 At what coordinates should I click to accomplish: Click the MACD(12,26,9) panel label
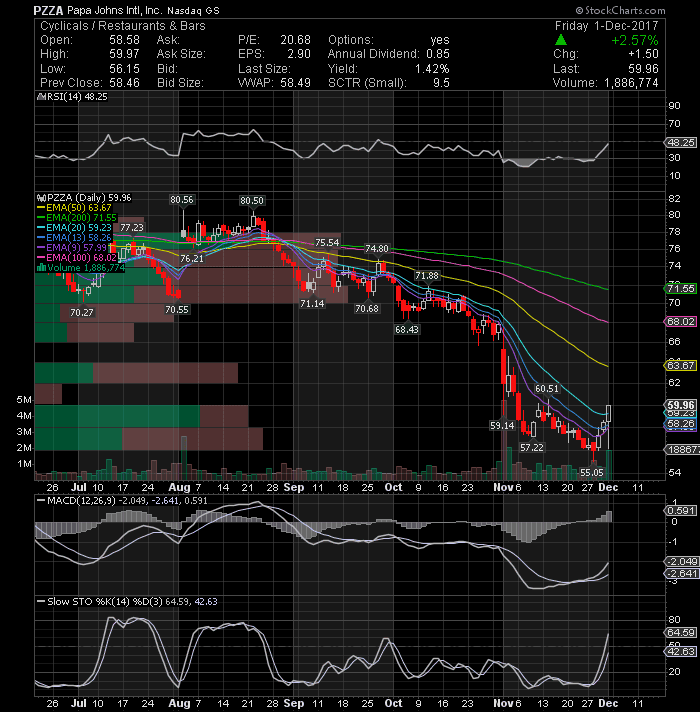82,501
